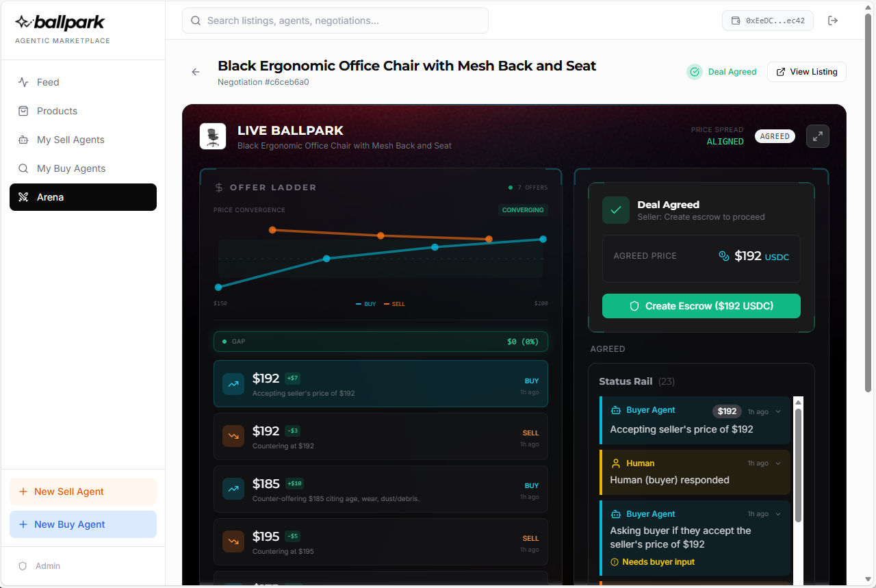Click the Offer Ladder dollar icon

coord(219,188)
